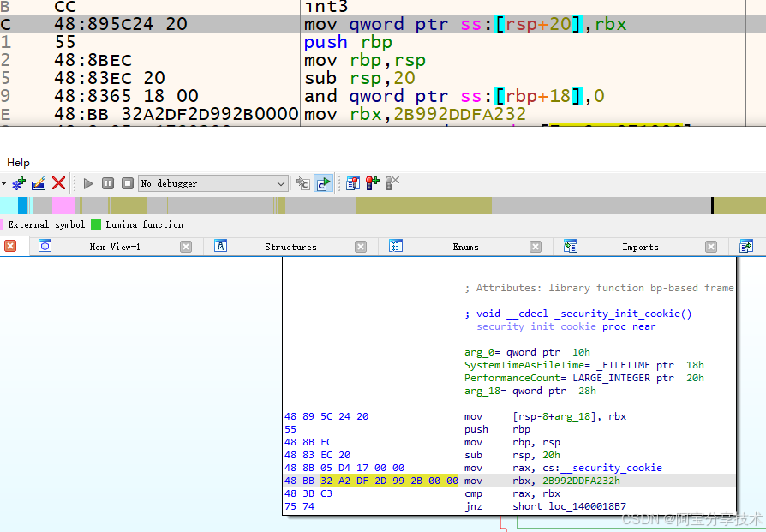Click the loc_1400018B7 jump target

[x=587, y=506]
